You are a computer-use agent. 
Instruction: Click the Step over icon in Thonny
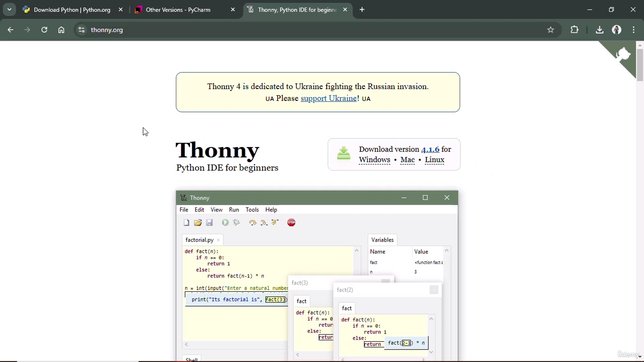pos(253,223)
